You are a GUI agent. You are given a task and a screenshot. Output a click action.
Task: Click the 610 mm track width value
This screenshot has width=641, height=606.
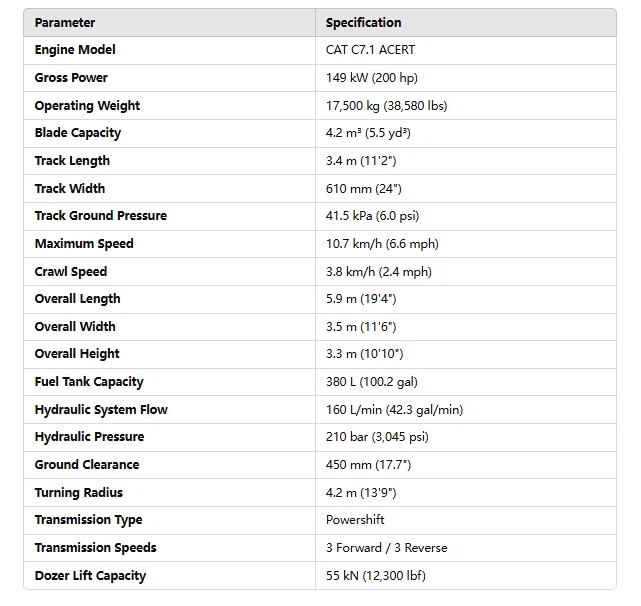tap(364, 188)
